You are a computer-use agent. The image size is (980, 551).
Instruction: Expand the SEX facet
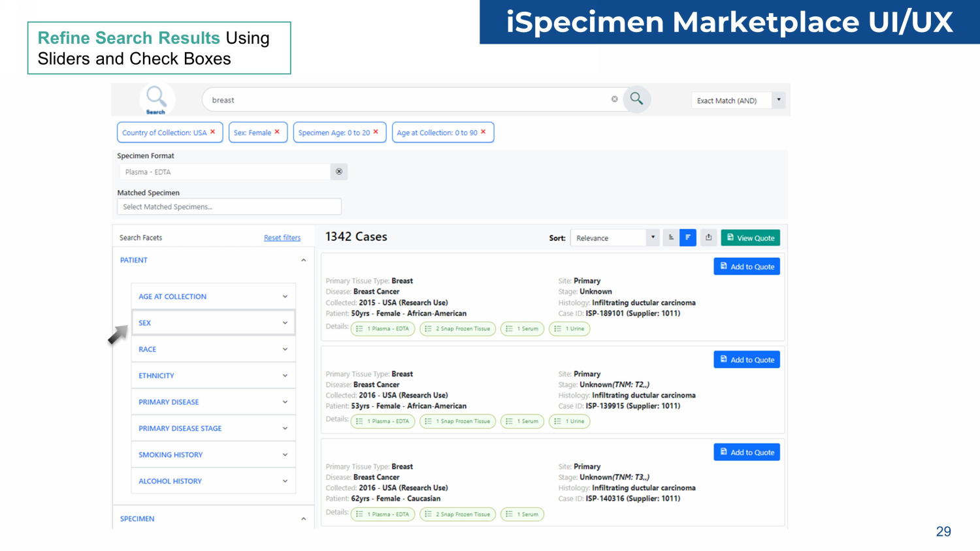pos(213,323)
